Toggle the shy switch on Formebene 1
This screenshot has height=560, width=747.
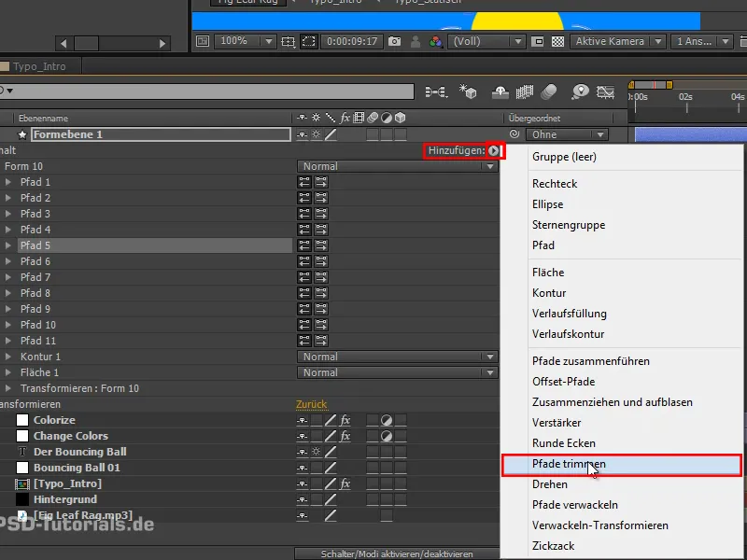click(x=302, y=134)
